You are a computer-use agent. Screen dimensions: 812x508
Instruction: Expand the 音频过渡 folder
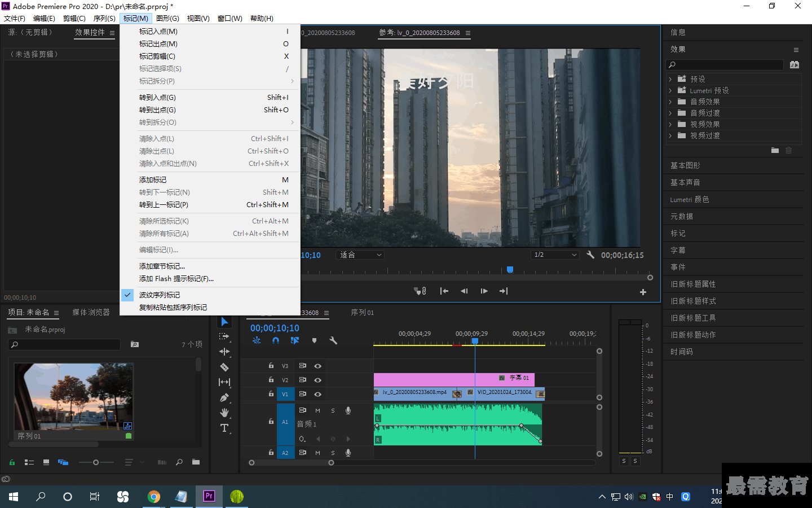coord(670,113)
